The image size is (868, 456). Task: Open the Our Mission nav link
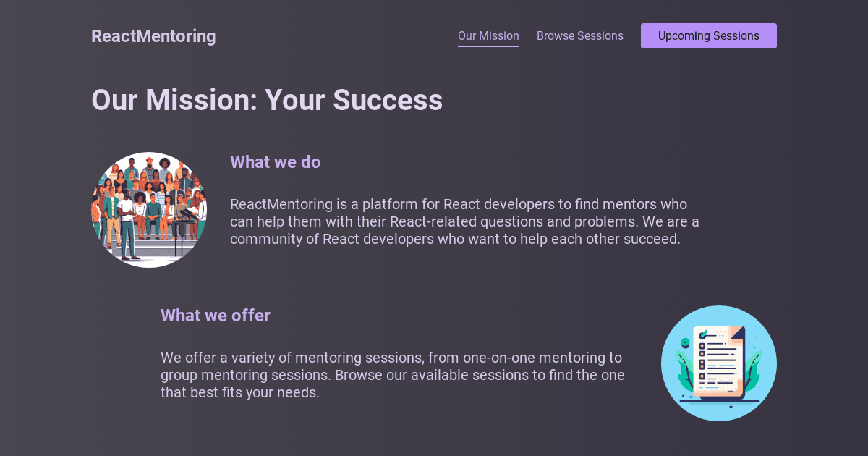click(x=488, y=36)
